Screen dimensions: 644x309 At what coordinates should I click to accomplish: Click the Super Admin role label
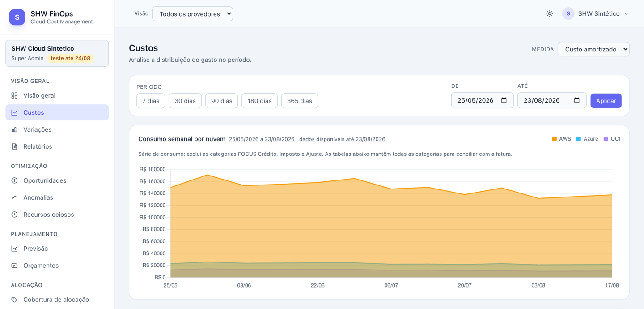pos(27,58)
